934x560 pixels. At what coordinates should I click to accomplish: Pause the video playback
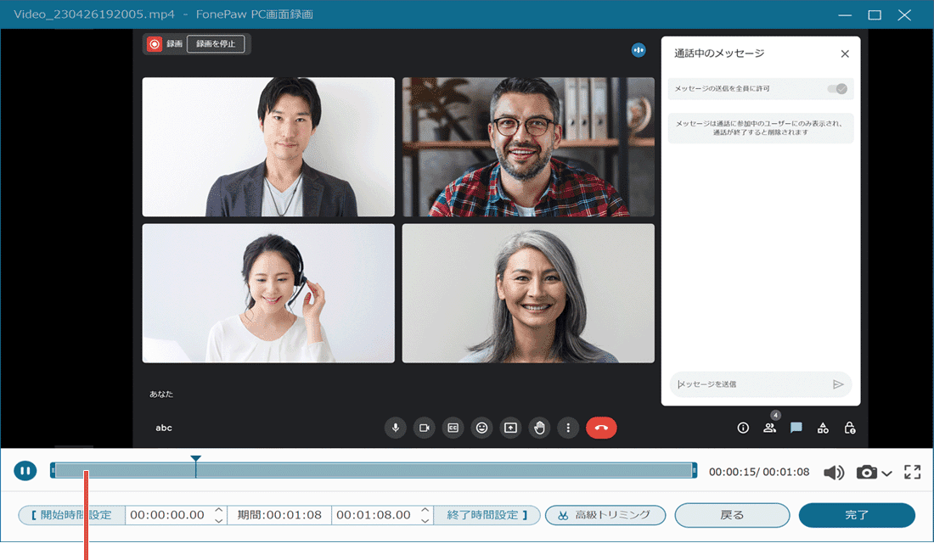[x=25, y=471]
